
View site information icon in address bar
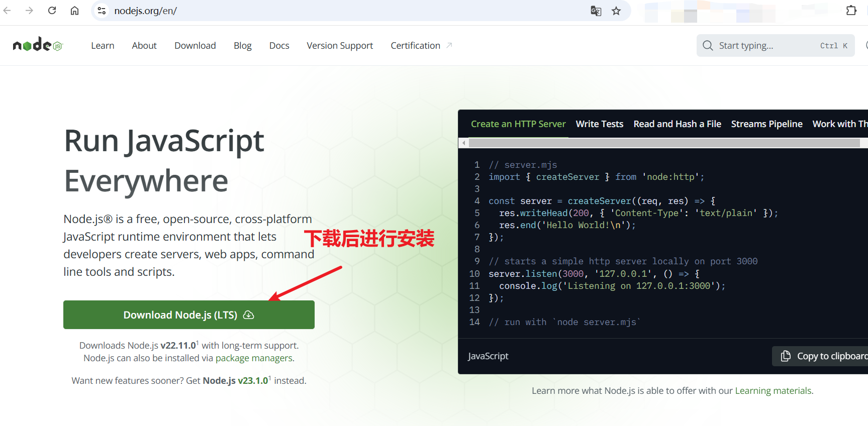point(102,11)
